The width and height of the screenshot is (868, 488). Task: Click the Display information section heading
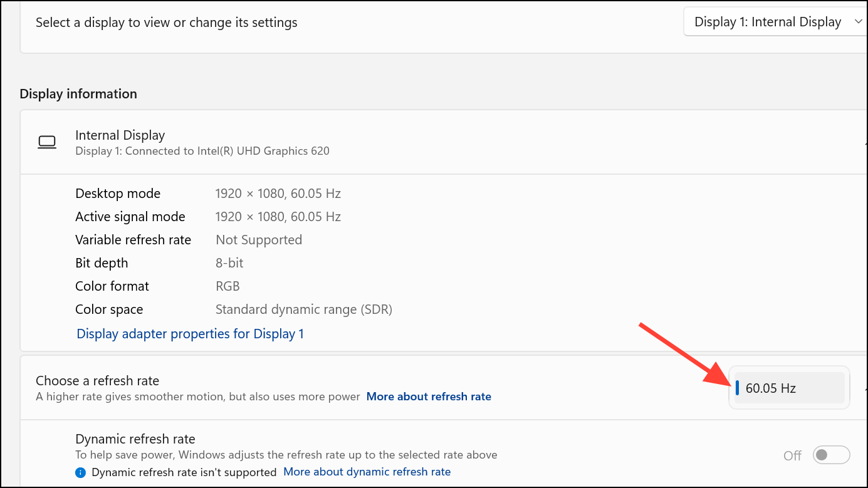(78, 94)
